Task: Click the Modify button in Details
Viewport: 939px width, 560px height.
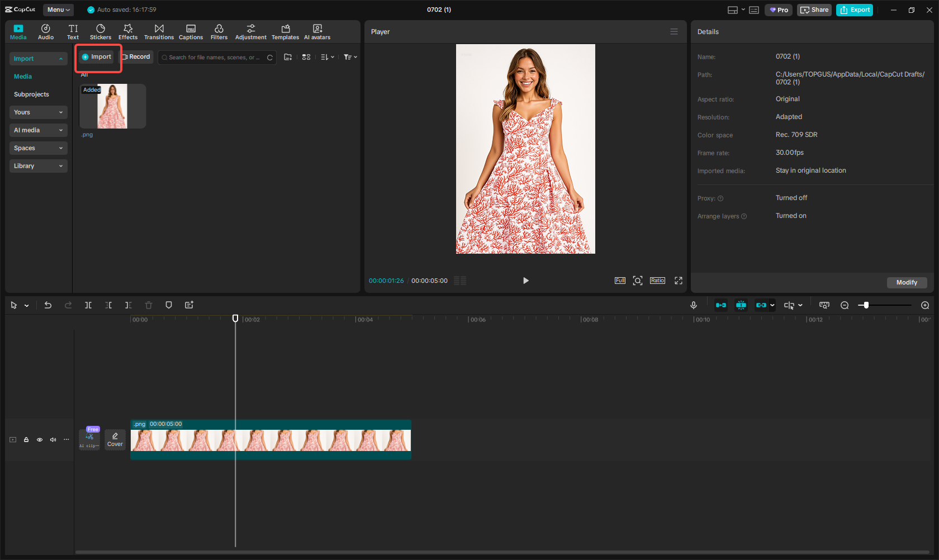Action: (907, 282)
